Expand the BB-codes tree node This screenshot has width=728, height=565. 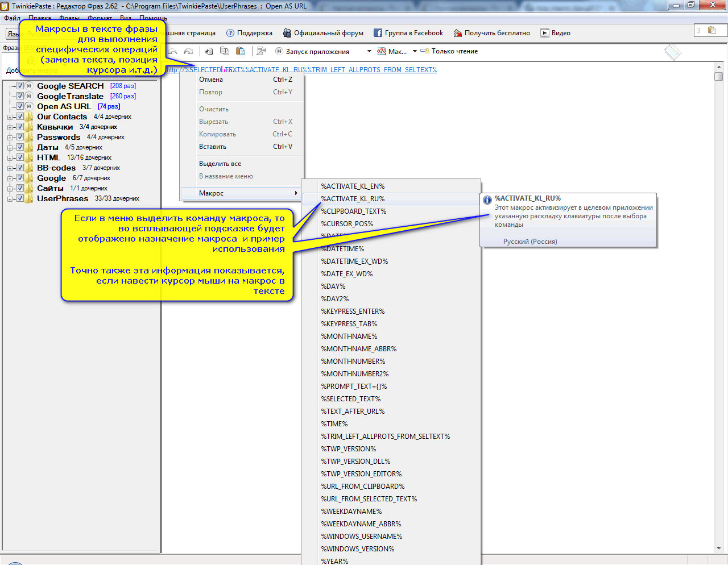pos(10,168)
